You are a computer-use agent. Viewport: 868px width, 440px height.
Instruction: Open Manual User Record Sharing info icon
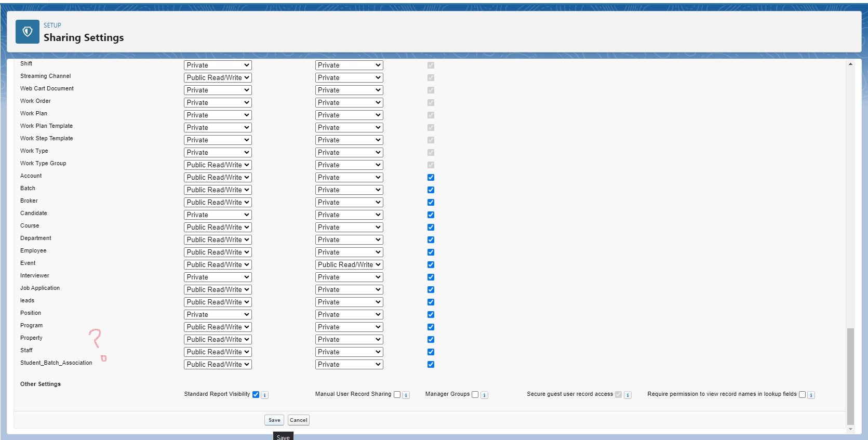(x=406, y=395)
